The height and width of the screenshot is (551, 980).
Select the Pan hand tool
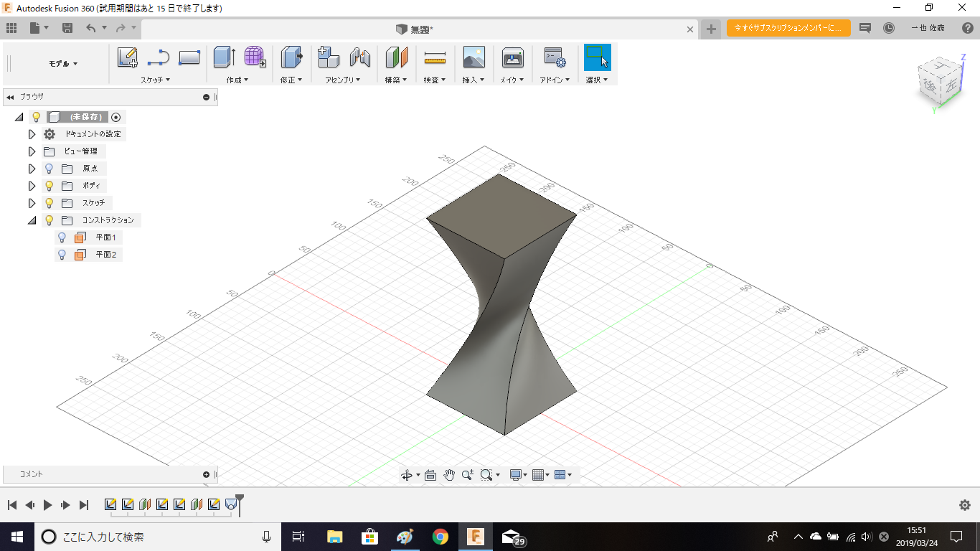tap(449, 475)
